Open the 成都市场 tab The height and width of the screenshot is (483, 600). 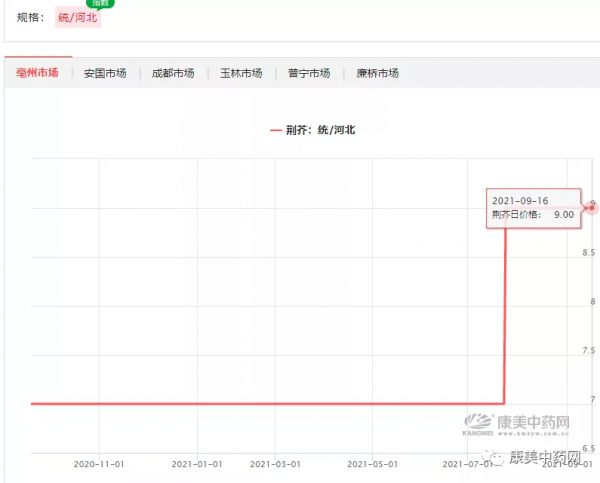pos(173,73)
